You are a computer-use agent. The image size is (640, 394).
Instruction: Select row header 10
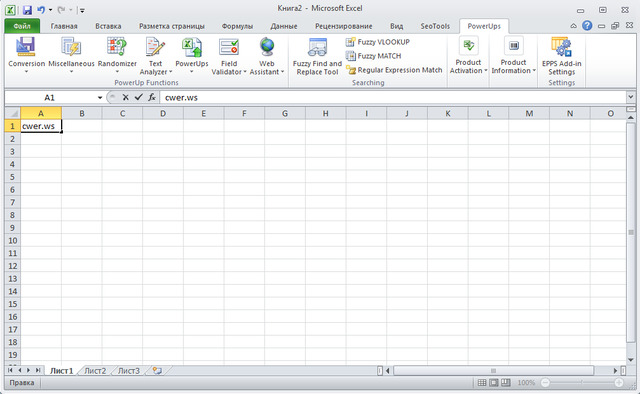13,240
